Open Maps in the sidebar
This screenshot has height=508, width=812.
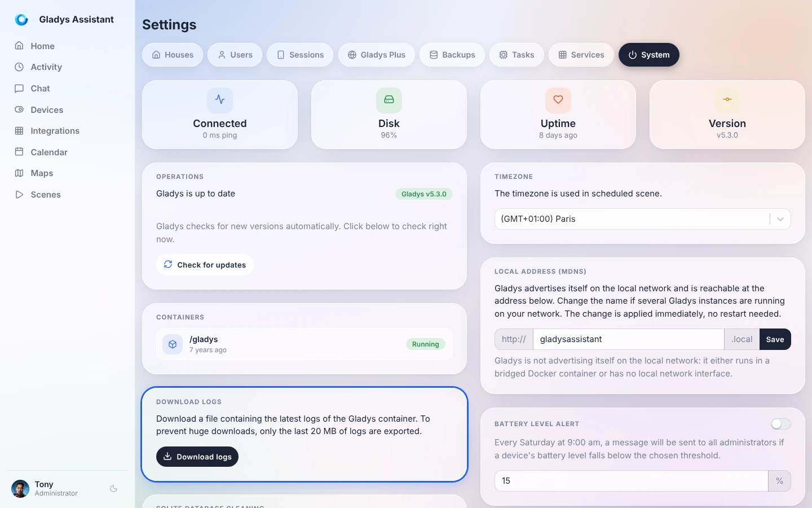pyautogui.click(x=68, y=173)
